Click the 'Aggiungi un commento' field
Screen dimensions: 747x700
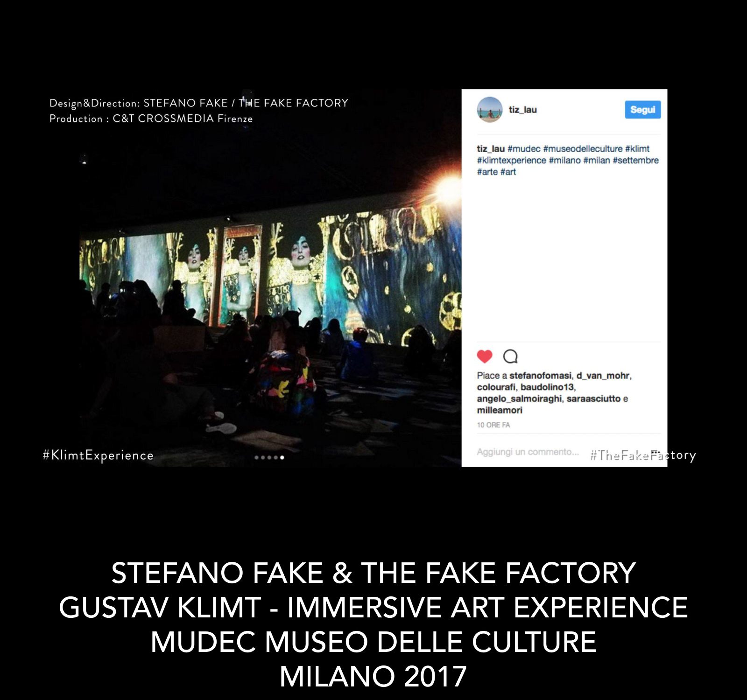[528, 452]
